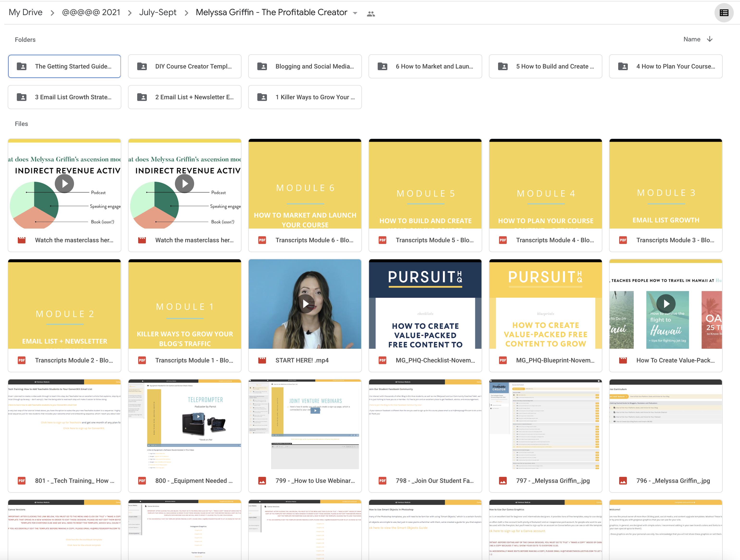740x560 pixels.
Task: Select Transcripts Module 4 PDF thumbnail
Action: point(545,184)
